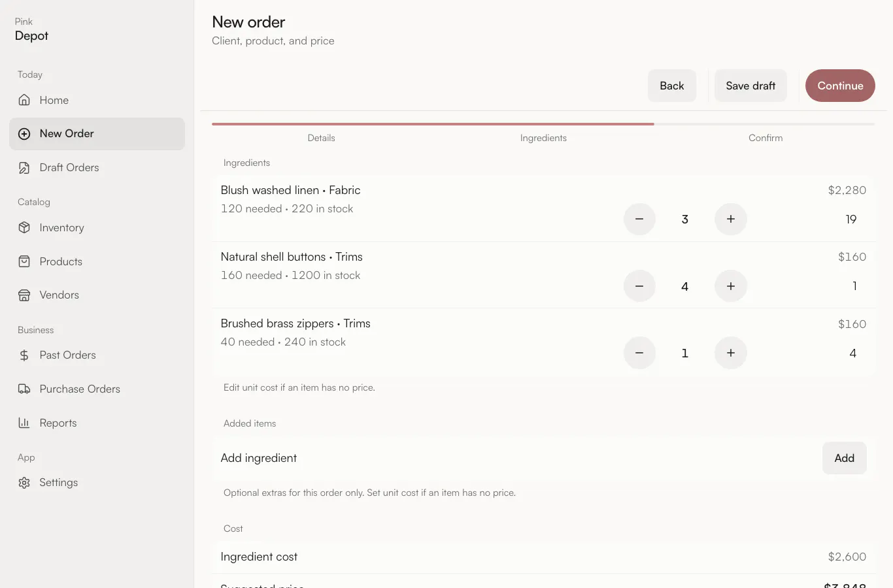893x588 pixels.
Task: Open Reports page
Action: [x=97, y=423]
